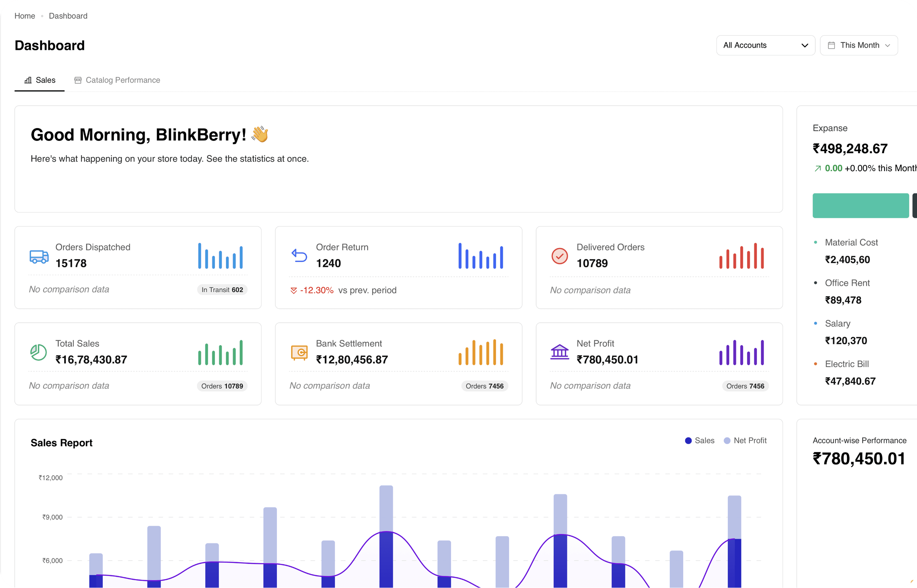
Task: Click the Office Rent amount ₹89,478
Action: point(843,301)
